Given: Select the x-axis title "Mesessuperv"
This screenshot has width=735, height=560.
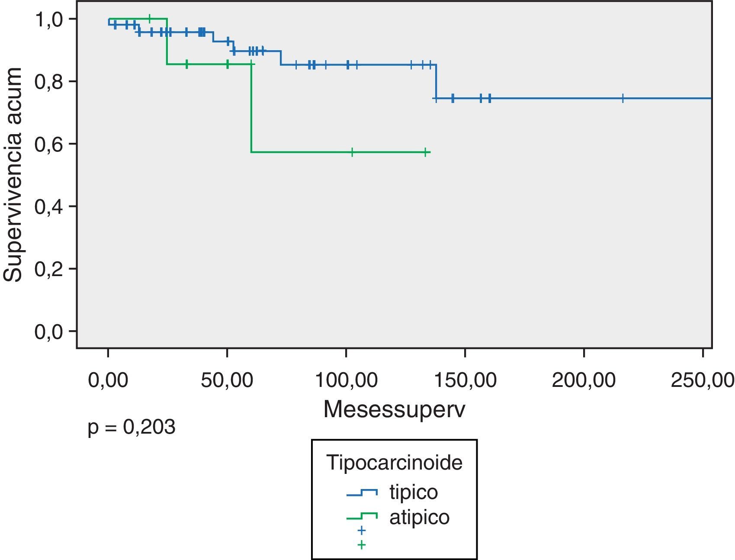Looking at the screenshot, I should (x=394, y=409).
